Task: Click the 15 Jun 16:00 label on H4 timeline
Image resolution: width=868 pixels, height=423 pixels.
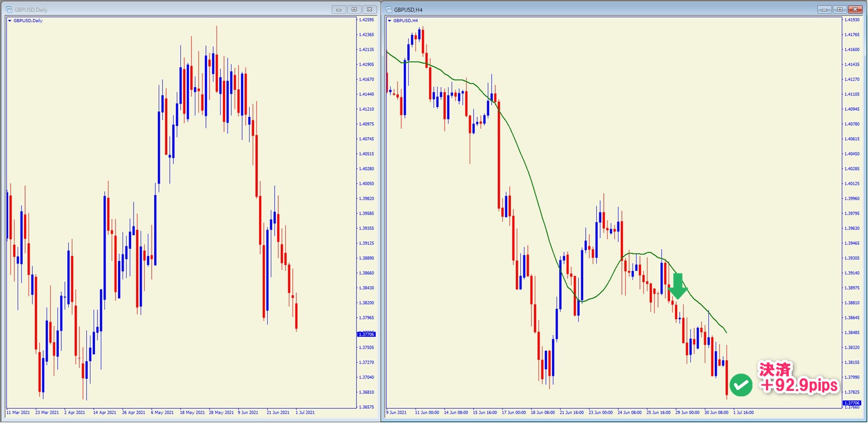Action: [485, 412]
